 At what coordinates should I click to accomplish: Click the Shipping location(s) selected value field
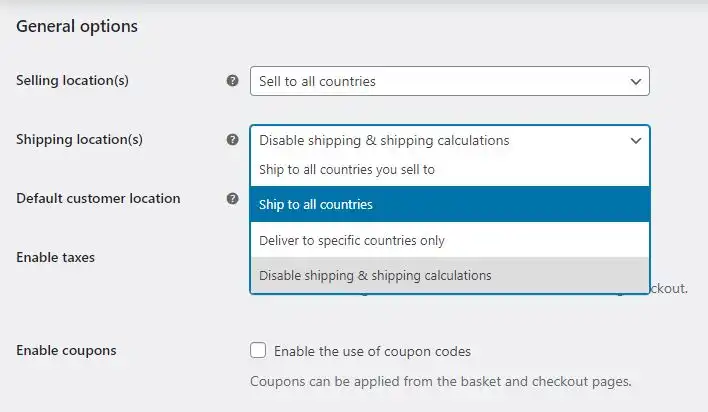point(450,140)
